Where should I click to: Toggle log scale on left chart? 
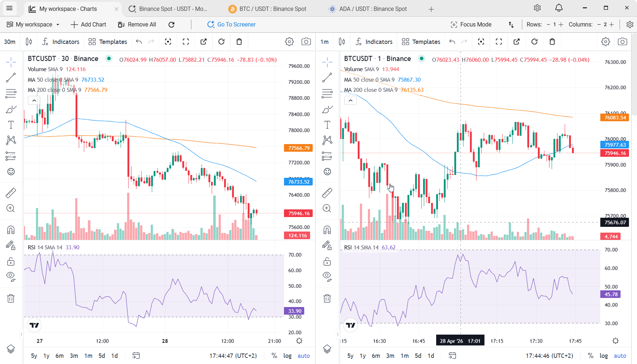[287, 356]
